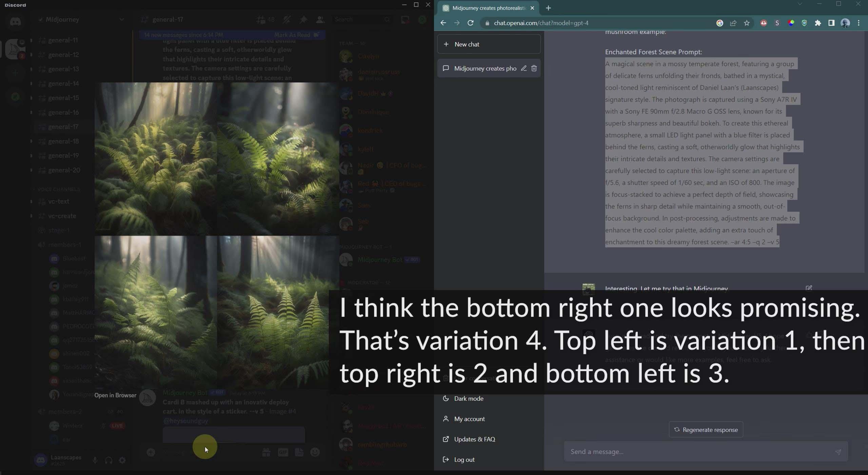Click the Regenerate response icon

[x=676, y=430]
